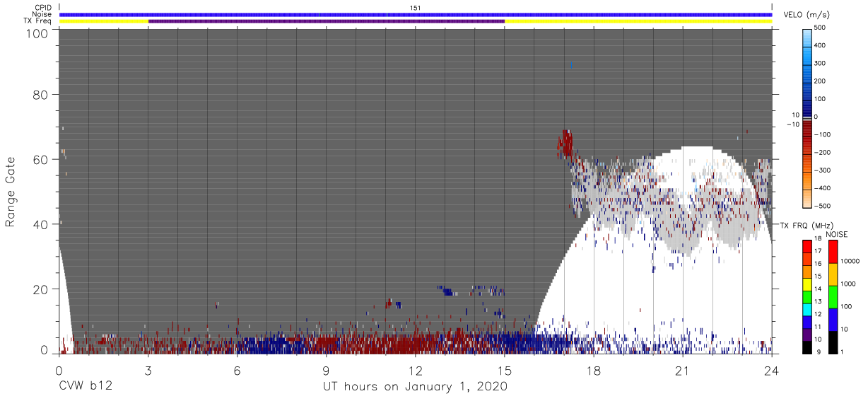Click the 6 tick on UT hours axis
The image size is (868, 401).
coord(237,371)
